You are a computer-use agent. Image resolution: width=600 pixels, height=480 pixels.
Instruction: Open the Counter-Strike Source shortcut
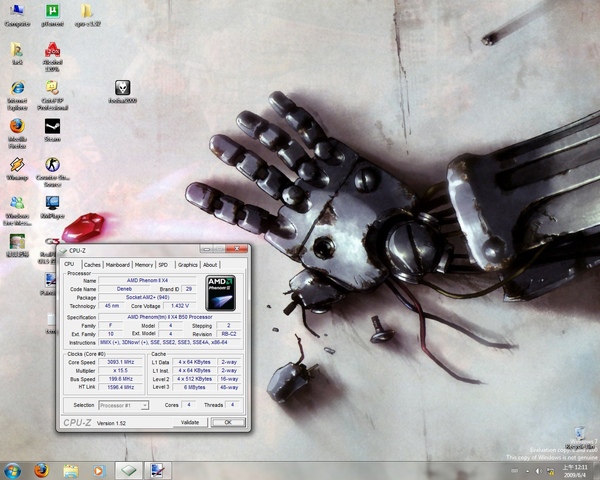(52, 171)
